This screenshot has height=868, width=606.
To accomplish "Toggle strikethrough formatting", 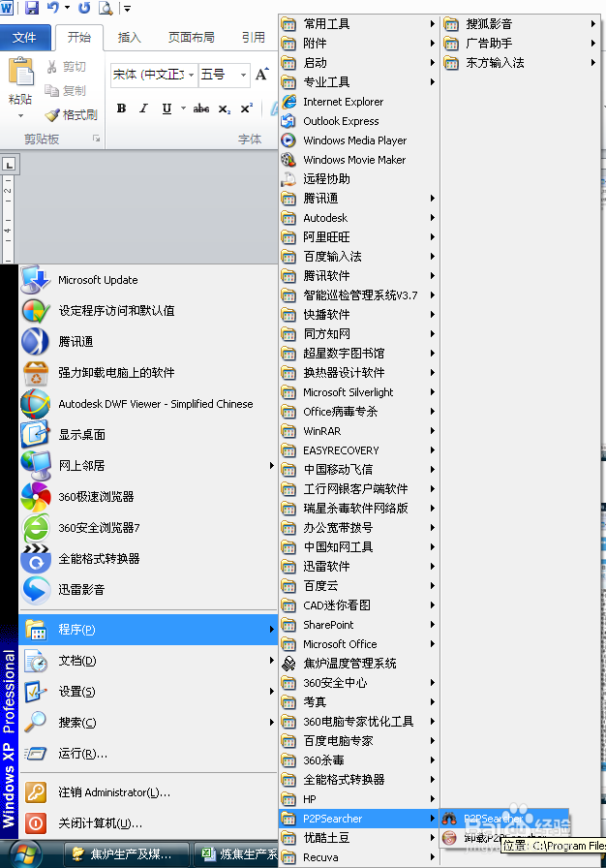I will [x=200, y=108].
